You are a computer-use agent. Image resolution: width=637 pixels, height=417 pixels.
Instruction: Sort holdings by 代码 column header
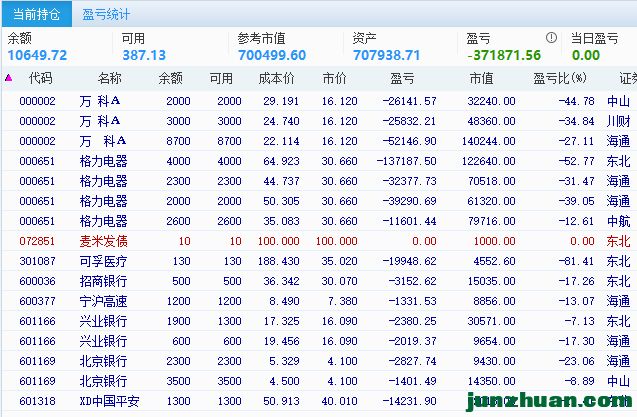click(40, 78)
